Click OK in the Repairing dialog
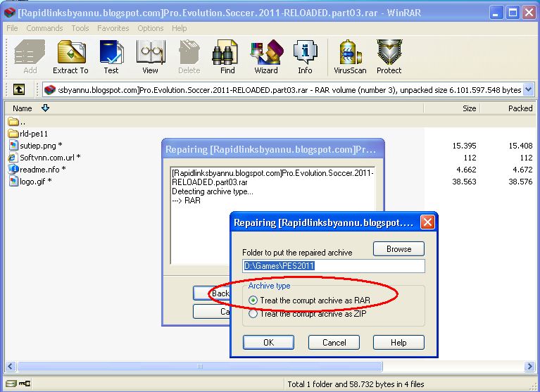 [268, 343]
